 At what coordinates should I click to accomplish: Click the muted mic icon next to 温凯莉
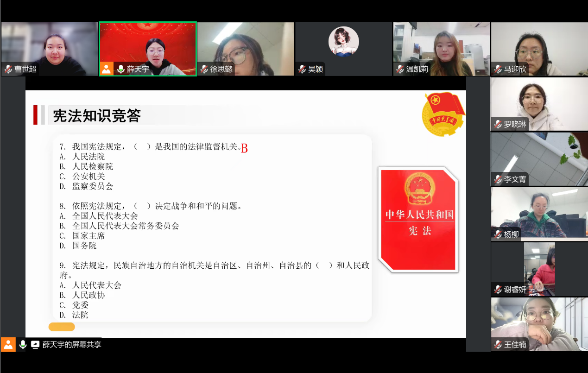[x=400, y=69]
